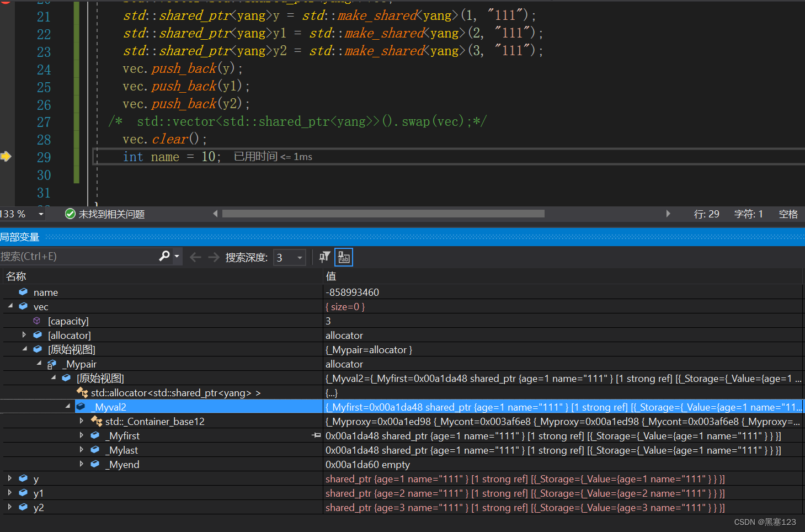
Task: Click the 已用时间 <= 1ms perf tip
Action: pyautogui.click(x=273, y=157)
